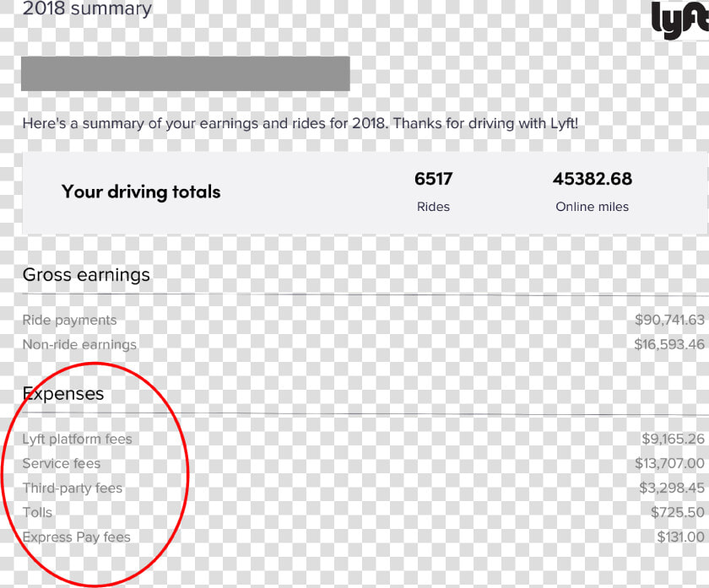The width and height of the screenshot is (709, 588).
Task: Click the 6517 rides total
Action: [x=433, y=179]
